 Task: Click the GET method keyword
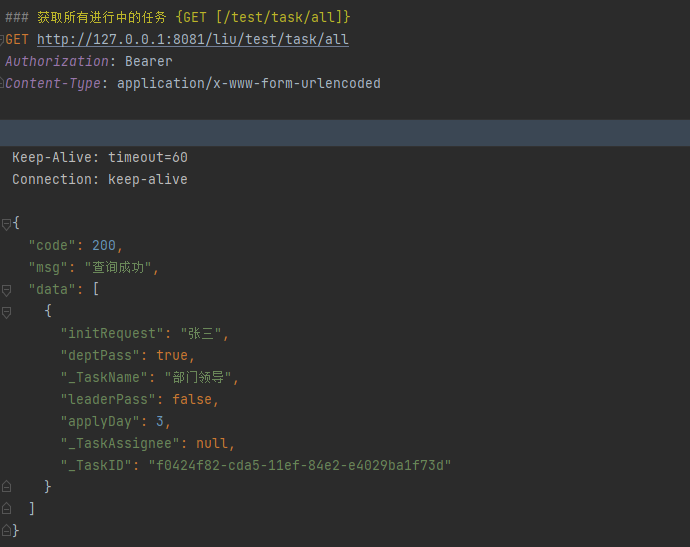point(18,40)
